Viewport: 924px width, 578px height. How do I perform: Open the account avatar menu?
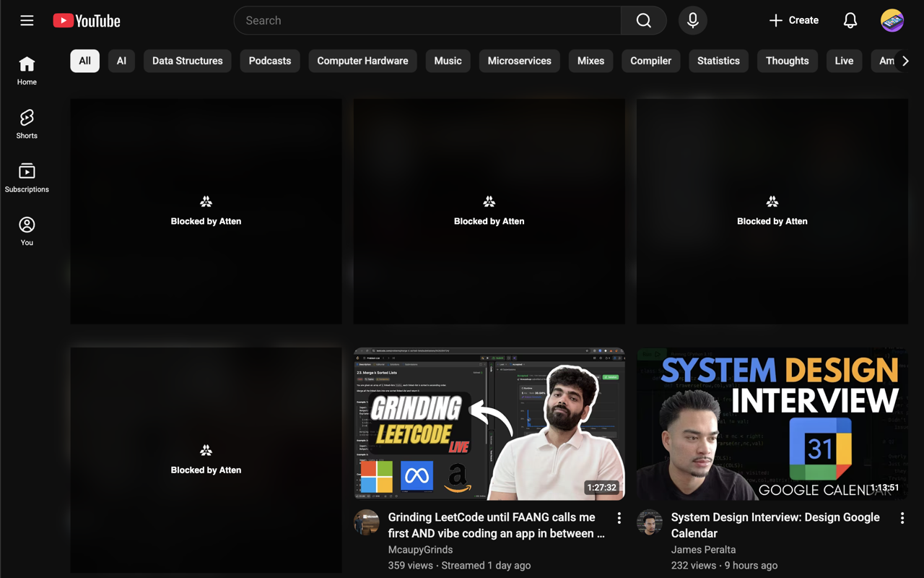892,20
